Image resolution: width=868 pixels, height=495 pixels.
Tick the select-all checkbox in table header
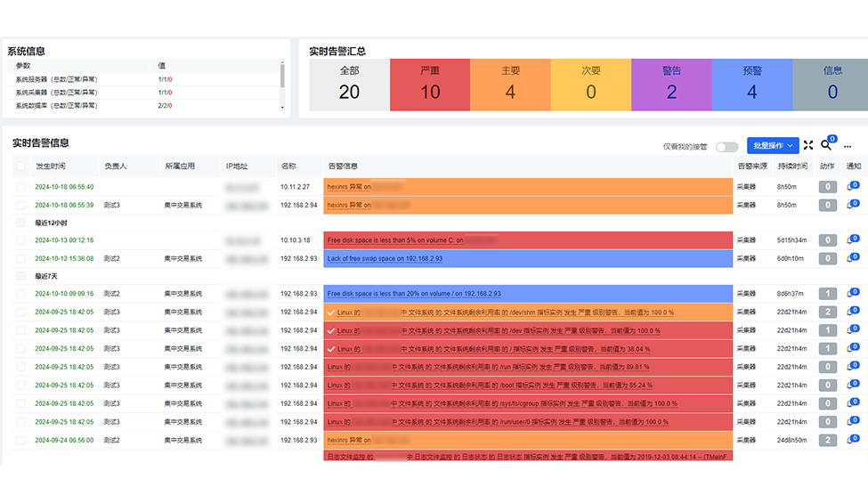pos(21,166)
